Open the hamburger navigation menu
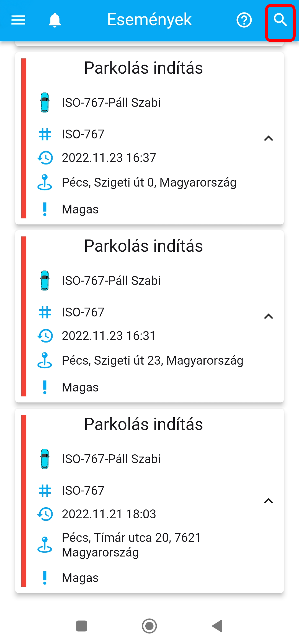 click(x=18, y=20)
